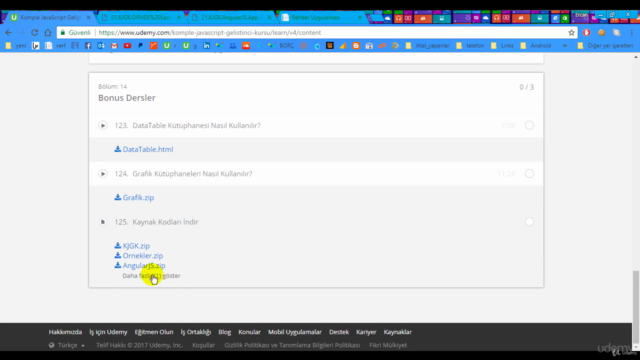Mark lecture 123 DataTable as completed
Image resolution: width=640 pixels, height=360 pixels.
pyautogui.click(x=529, y=125)
